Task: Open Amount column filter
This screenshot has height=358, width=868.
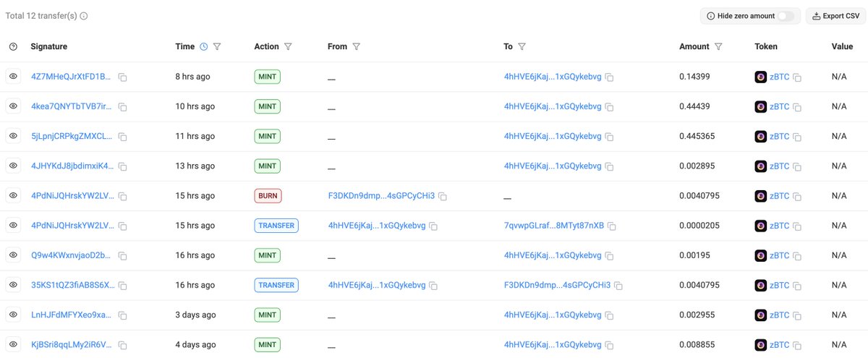Action: 718,46
